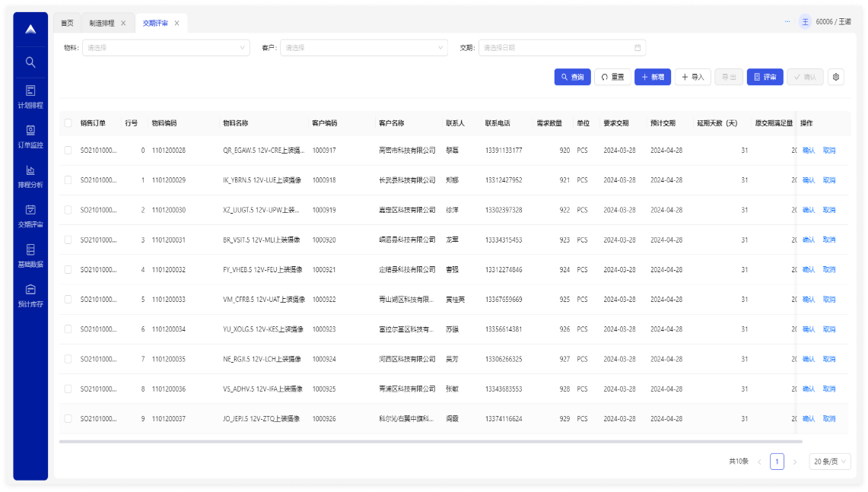Open the 物料 dropdown
This screenshot has height=492, width=868.
pyautogui.click(x=166, y=48)
